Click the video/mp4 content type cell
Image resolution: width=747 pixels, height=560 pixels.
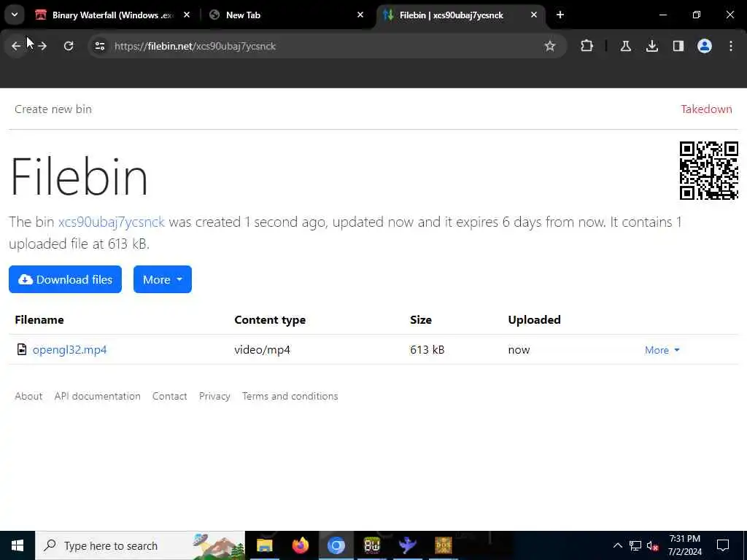(262, 350)
